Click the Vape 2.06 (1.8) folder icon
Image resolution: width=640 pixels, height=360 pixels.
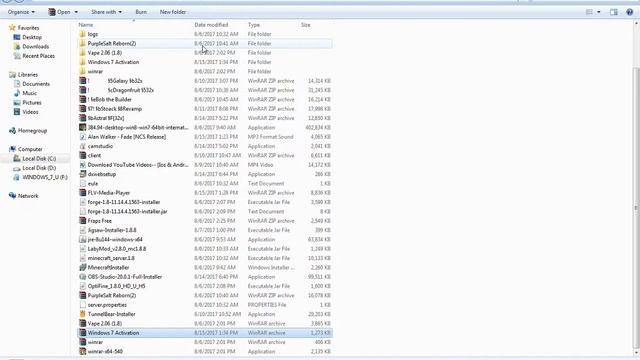(82, 53)
